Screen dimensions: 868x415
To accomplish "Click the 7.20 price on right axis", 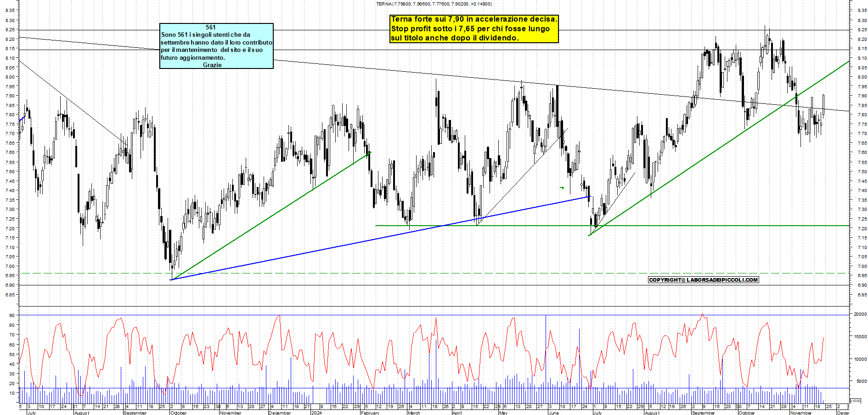I will click(x=862, y=228).
